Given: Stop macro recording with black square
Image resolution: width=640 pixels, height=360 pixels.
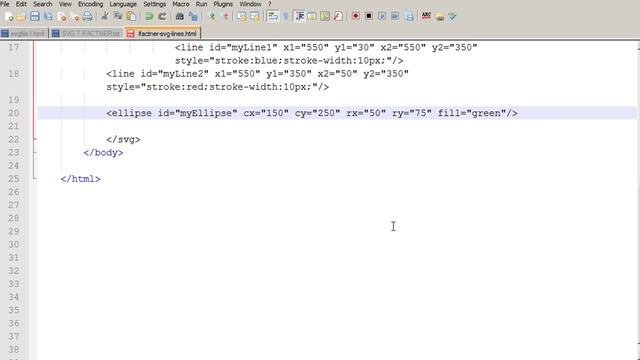Looking at the screenshot, I should pos(369,16).
